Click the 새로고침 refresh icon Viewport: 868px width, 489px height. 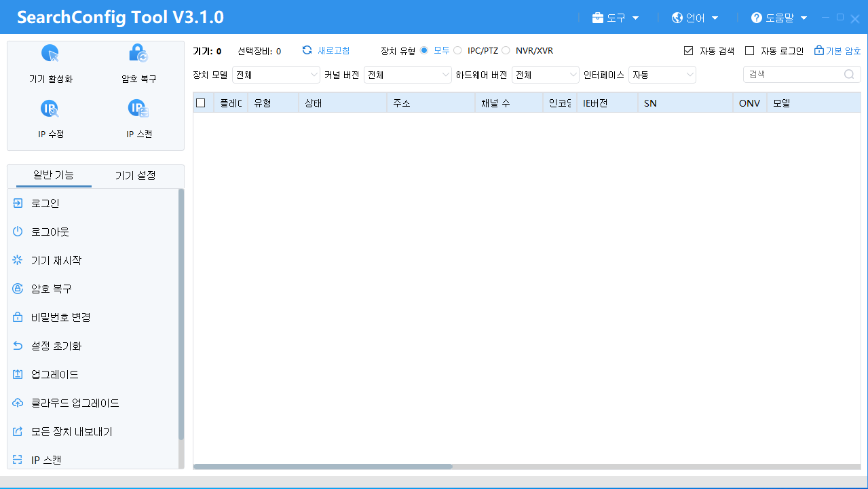click(x=307, y=50)
